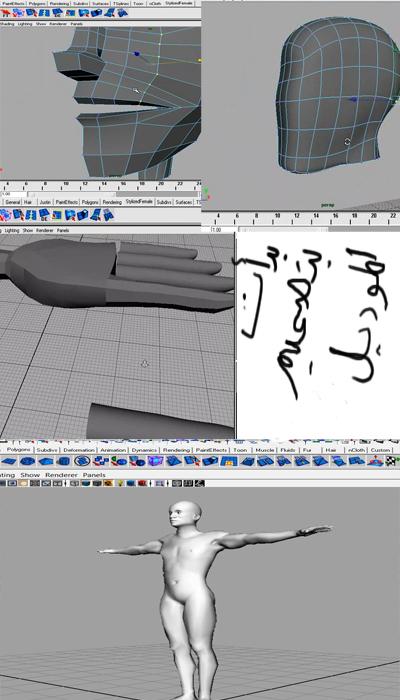The image size is (400, 700).
Task: Toggle the red textured shading panel icon
Action: pos(142,483)
